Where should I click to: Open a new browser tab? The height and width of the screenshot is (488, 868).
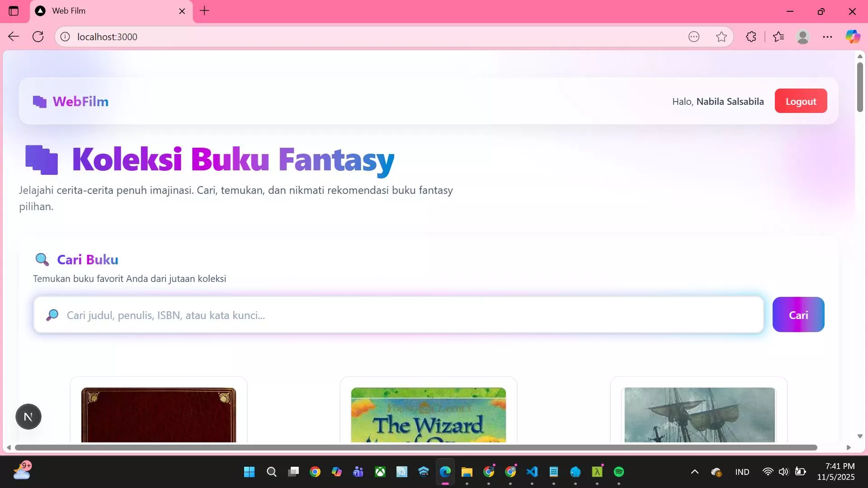pyautogui.click(x=204, y=11)
